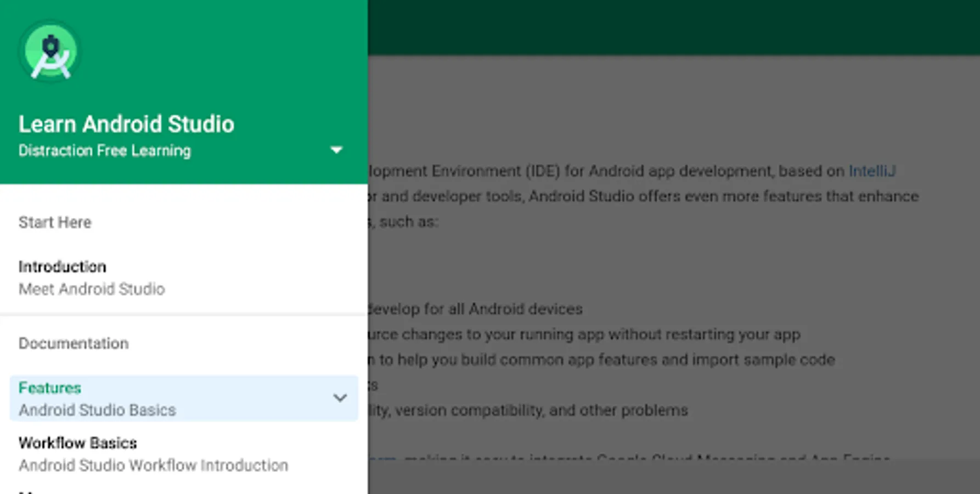The width and height of the screenshot is (980, 494).
Task: Open Workflow Basics menu entry
Action: pyautogui.click(x=78, y=443)
